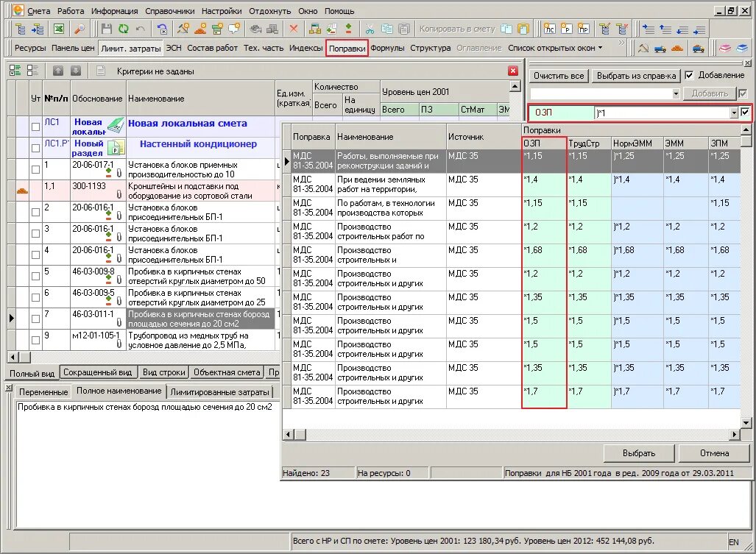Open the Список открытых окон dropdown
Screen dimensions: 756x554
555,48
